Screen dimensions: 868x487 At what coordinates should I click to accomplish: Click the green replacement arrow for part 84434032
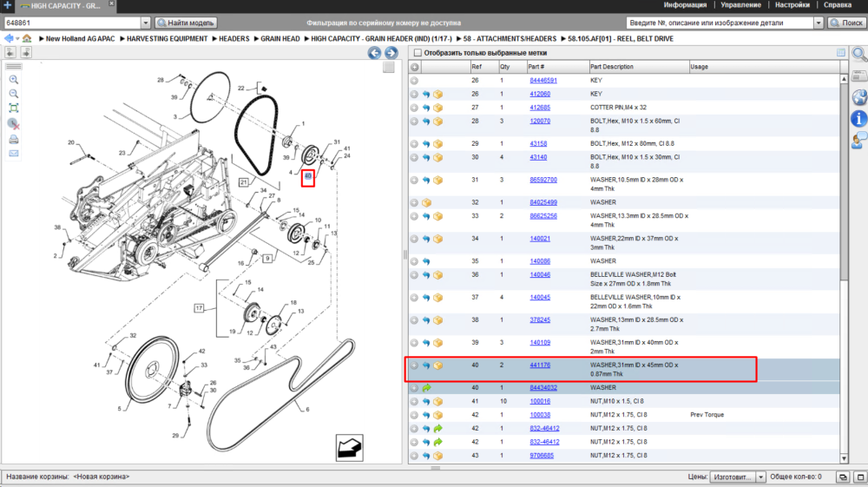click(x=426, y=389)
